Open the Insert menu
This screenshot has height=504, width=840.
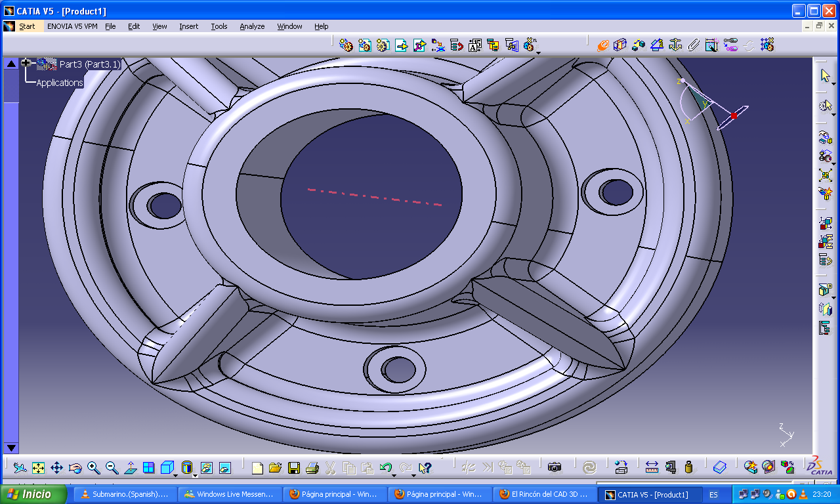point(188,26)
